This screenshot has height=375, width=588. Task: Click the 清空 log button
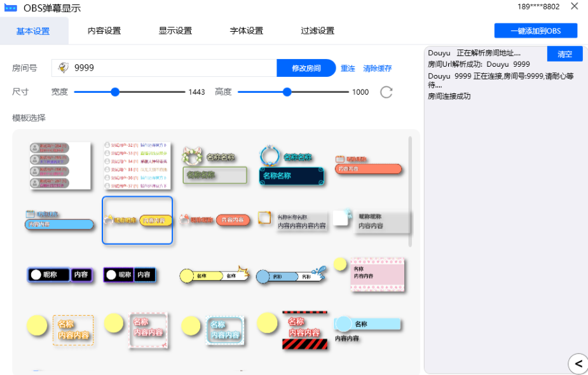coord(564,54)
